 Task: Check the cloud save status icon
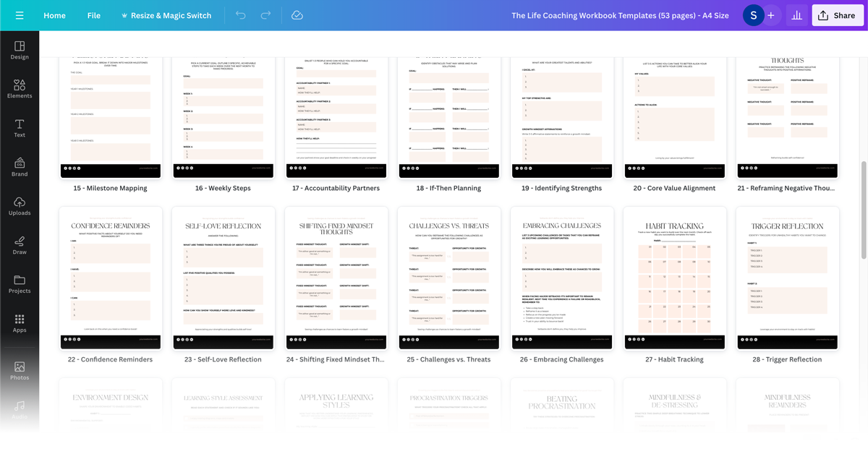[297, 15]
